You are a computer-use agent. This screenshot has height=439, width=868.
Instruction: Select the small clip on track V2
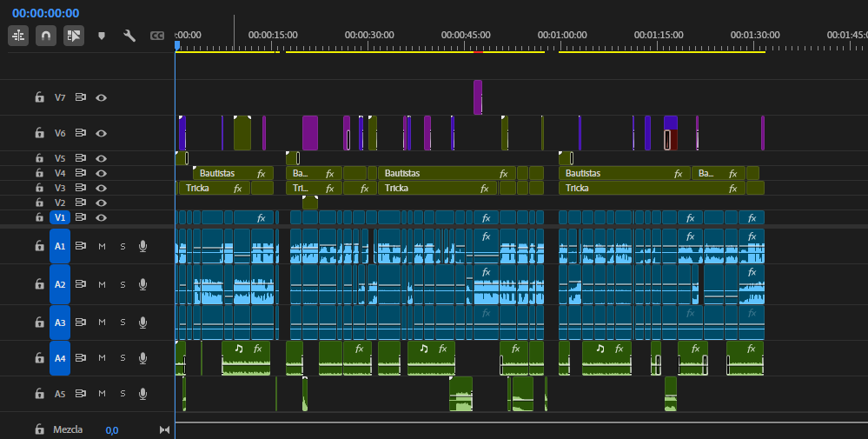pyautogui.click(x=310, y=203)
